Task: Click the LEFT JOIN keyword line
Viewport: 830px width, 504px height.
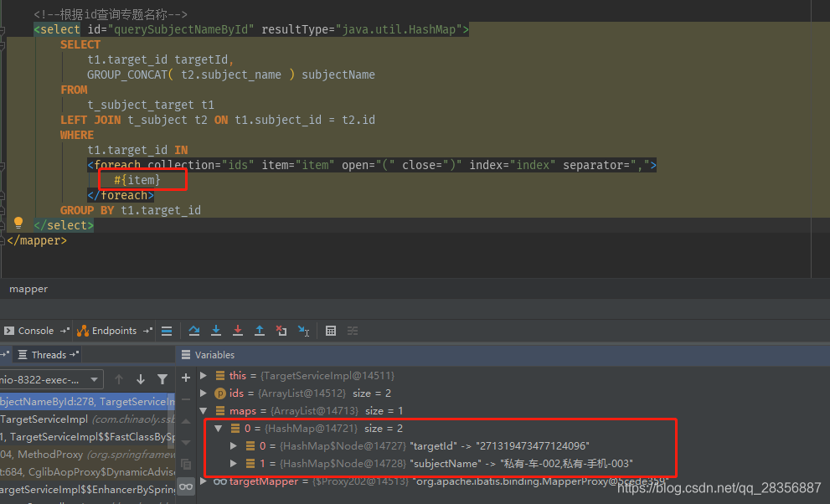Action: (x=218, y=120)
